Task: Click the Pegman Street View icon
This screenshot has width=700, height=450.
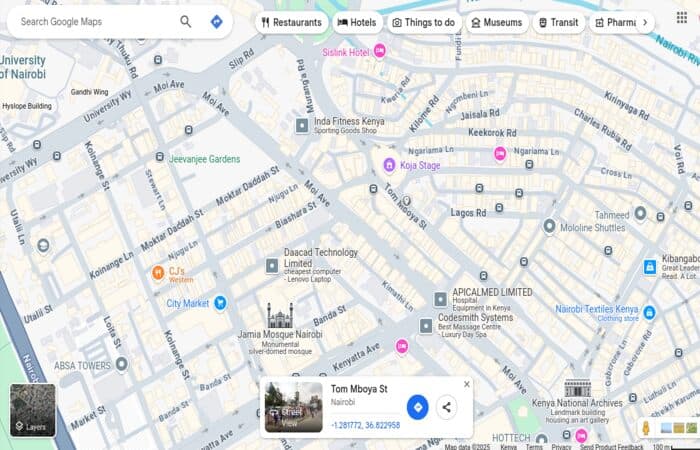Action: [646, 428]
